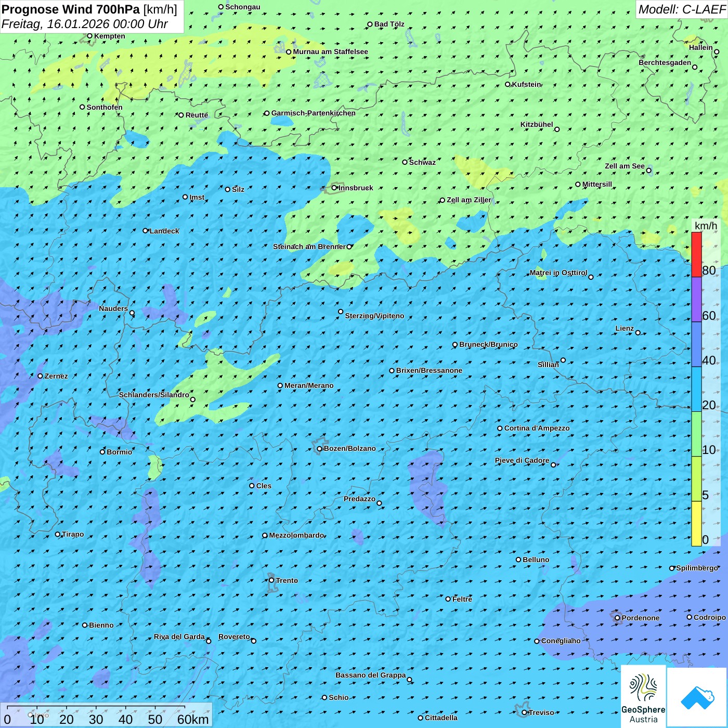Click the 'Rovereto' place name
The height and width of the screenshot is (728, 728).
234,636
